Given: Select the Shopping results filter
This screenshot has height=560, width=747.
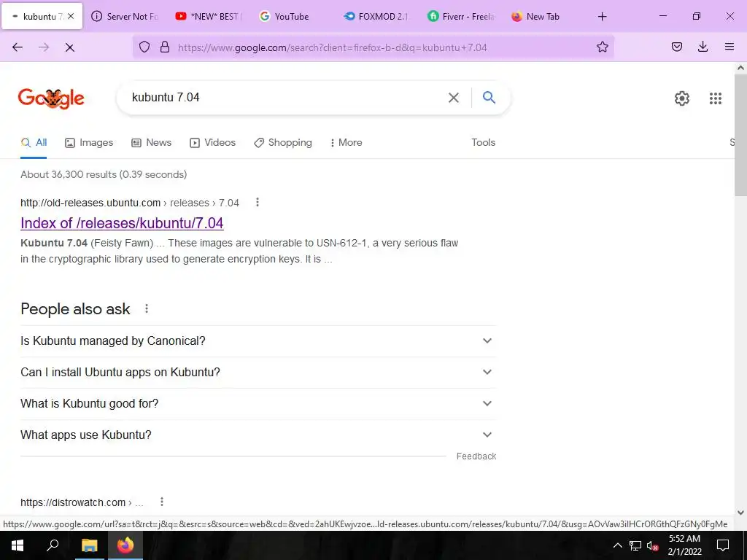Looking at the screenshot, I should (x=283, y=142).
